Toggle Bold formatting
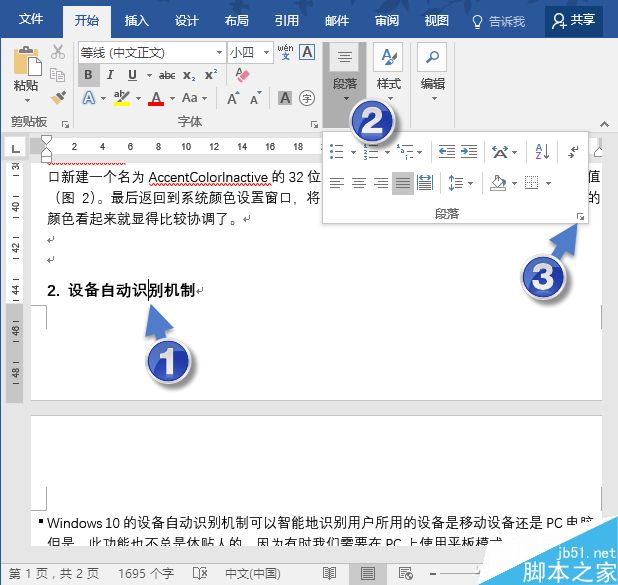618x585 pixels. (88, 75)
